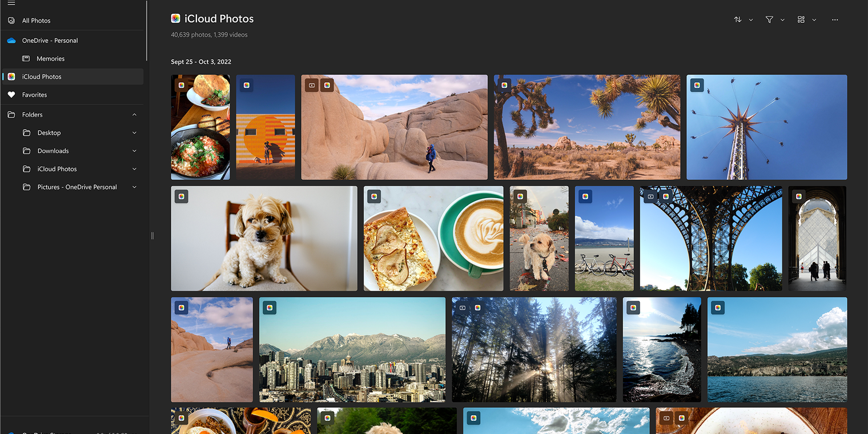Click the iCloud badge on latte pizza photo
Image resolution: width=868 pixels, height=434 pixels.
pos(374,196)
